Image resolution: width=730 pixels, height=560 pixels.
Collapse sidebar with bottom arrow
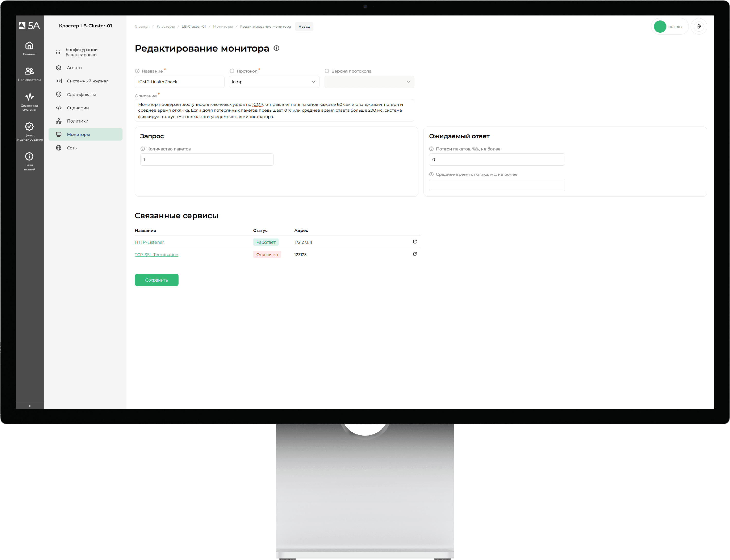(x=29, y=406)
